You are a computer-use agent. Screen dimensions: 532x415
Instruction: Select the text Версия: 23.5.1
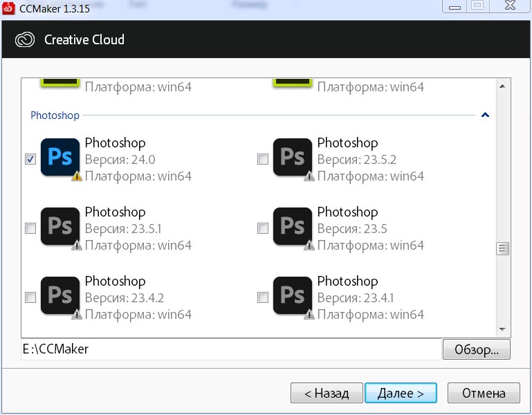[x=123, y=229]
